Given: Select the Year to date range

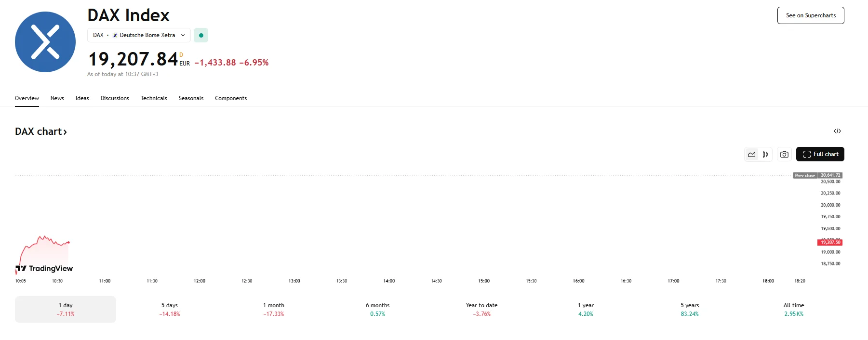Looking at the screenshot, I should [x=481, y=309].
